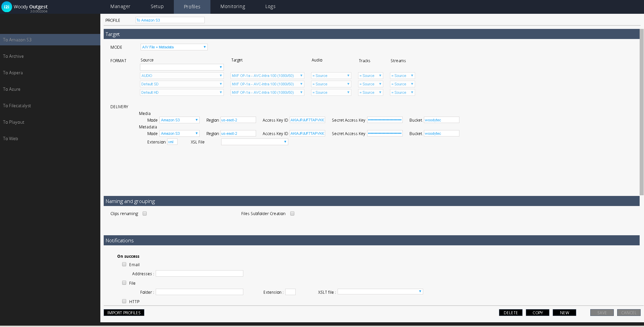
Task: Click the vertical scrollbar of the profile panel
Action: 642,112
